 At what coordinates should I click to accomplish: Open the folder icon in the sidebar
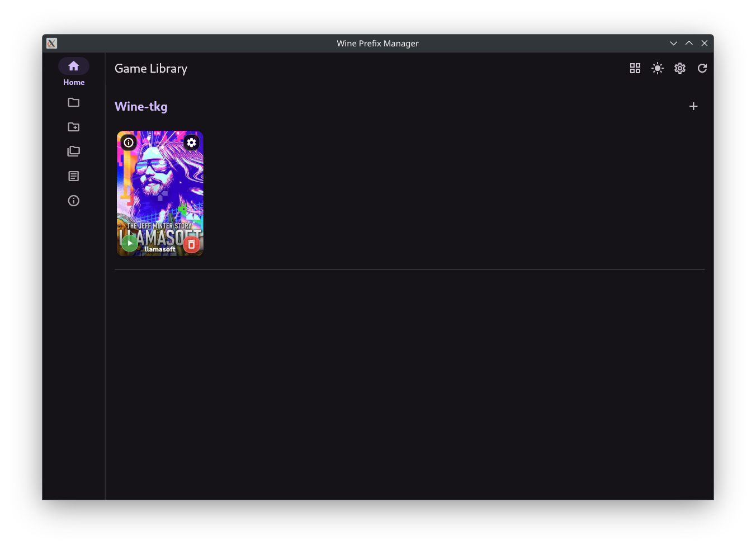[x=74, y=102]
